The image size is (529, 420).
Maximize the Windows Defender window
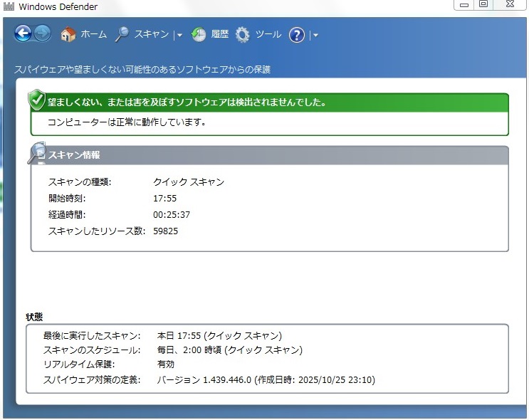483,4
